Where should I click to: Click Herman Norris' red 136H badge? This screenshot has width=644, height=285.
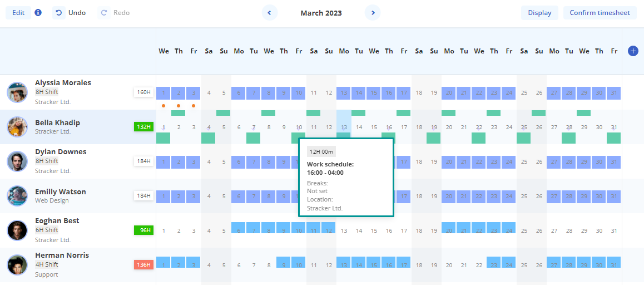(144, 265)
